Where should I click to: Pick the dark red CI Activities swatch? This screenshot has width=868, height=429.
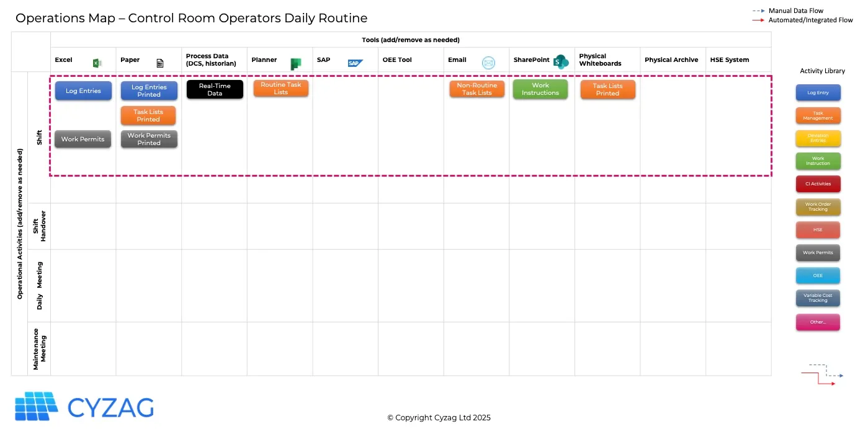[x=818, y=184]
